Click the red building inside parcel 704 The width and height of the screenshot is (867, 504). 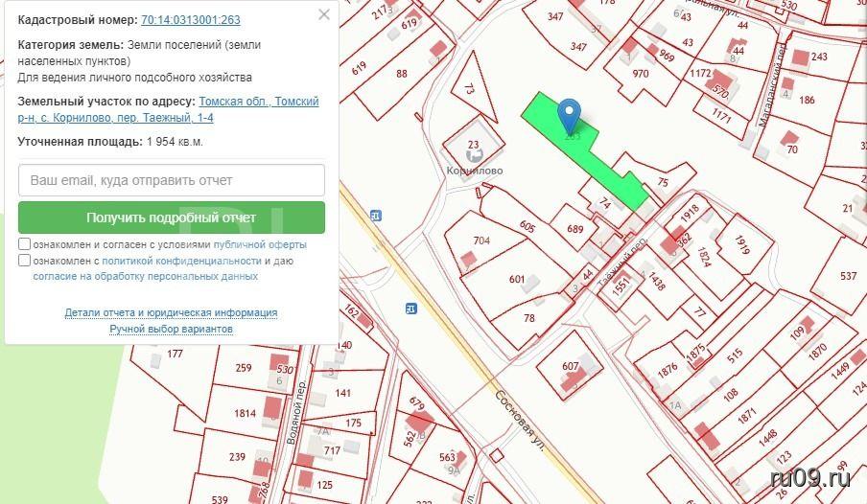point(468,260)
